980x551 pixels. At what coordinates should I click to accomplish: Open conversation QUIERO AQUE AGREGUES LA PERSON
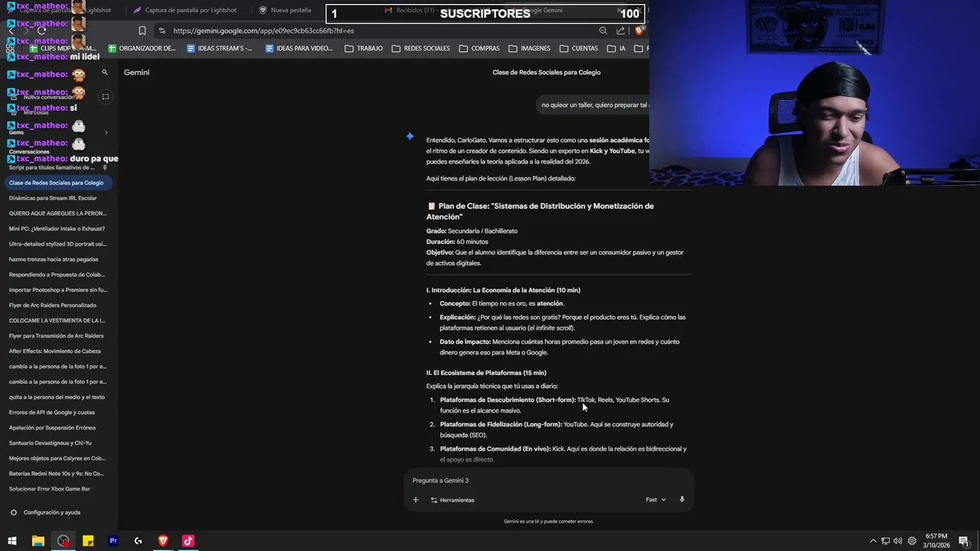(58, 214)
